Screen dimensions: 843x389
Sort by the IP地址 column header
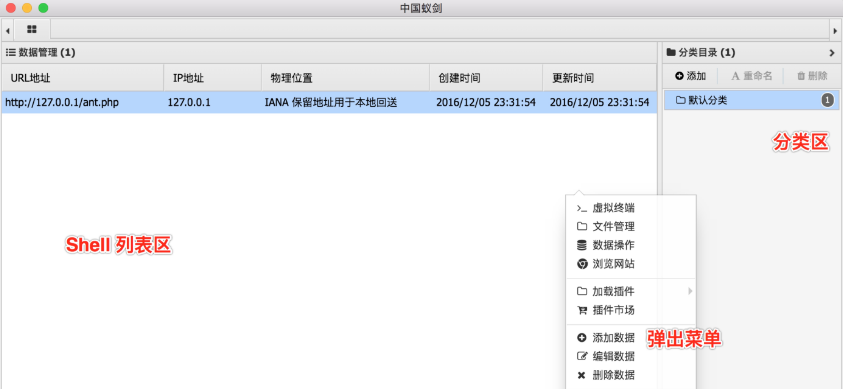tap(212, 78)
